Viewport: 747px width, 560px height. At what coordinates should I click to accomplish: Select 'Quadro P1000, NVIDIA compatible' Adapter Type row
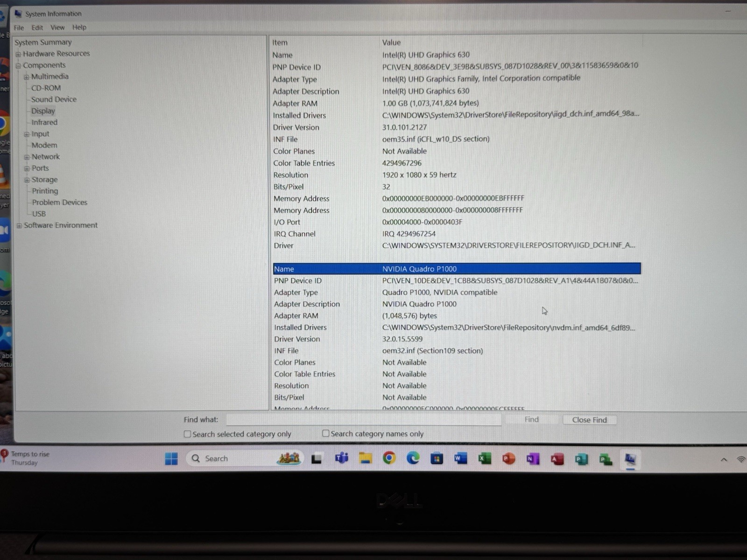(457, 293)
